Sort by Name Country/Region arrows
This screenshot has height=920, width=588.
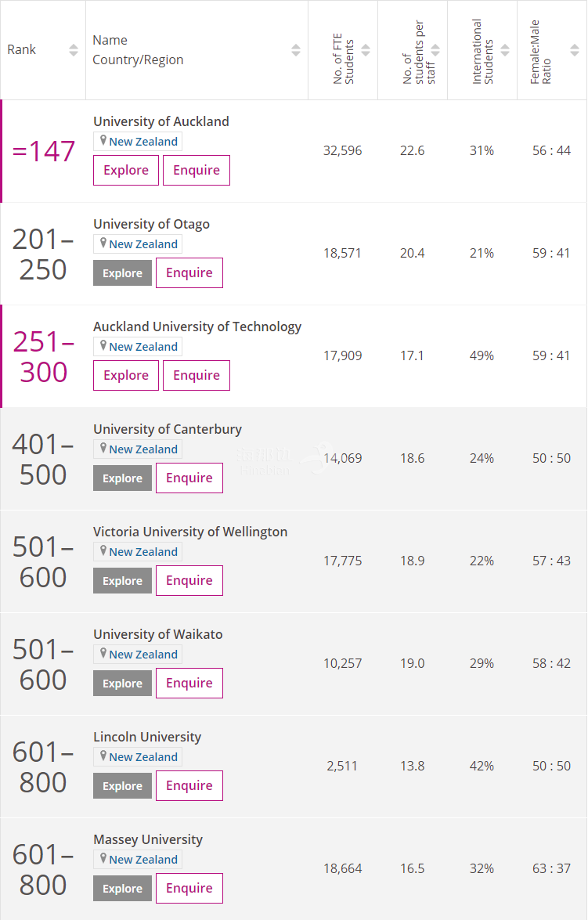point(296,50)
